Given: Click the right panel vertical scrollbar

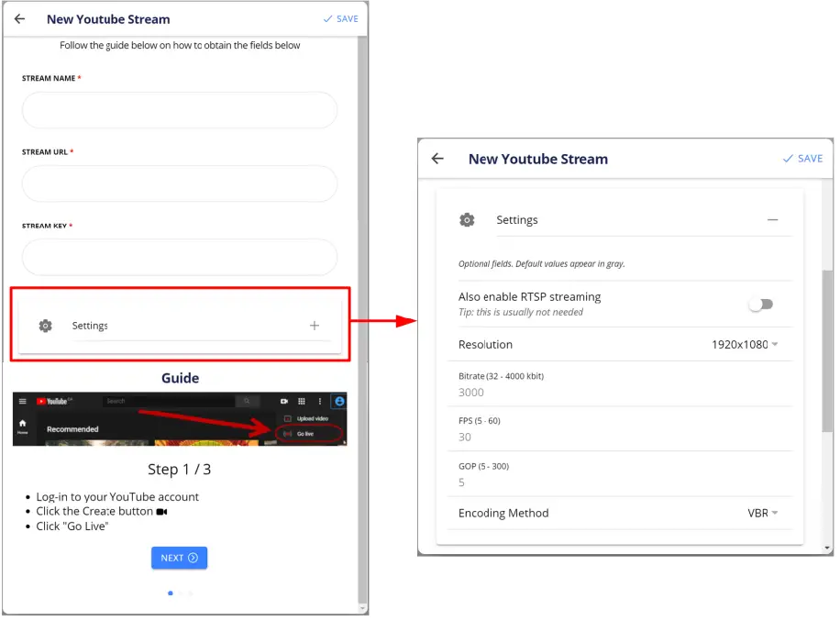Looking at the screenshot, I should [828, 350].
